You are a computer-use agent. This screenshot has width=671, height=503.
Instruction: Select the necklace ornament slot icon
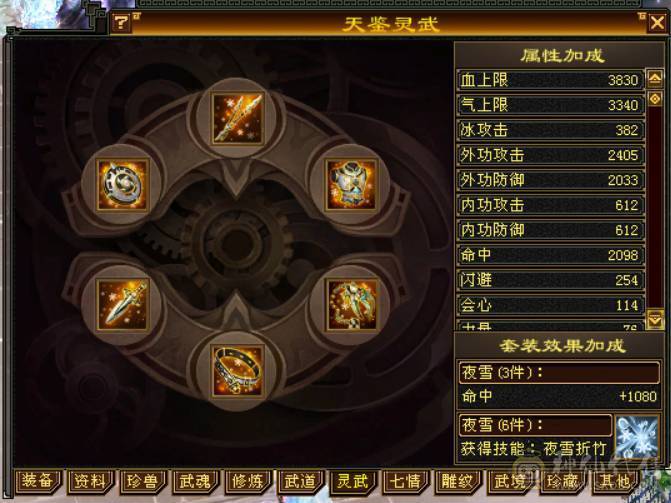point(351,305)
